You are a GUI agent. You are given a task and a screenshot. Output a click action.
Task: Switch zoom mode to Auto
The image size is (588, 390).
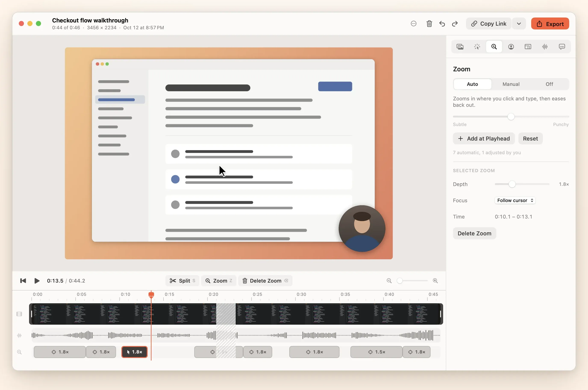[472, 84]
